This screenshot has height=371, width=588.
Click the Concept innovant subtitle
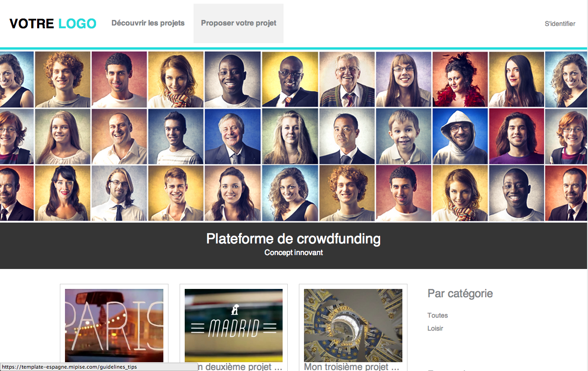(x=294, y=253)
